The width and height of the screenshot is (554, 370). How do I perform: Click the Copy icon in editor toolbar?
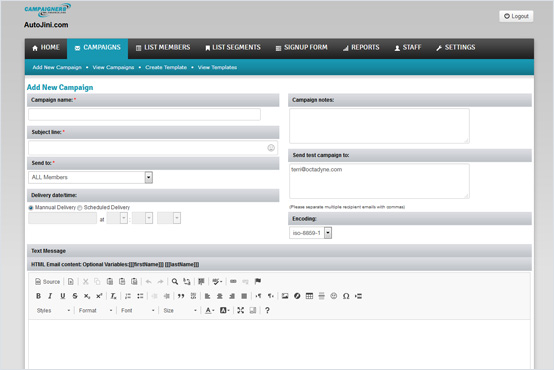click(x=97, y=282)
